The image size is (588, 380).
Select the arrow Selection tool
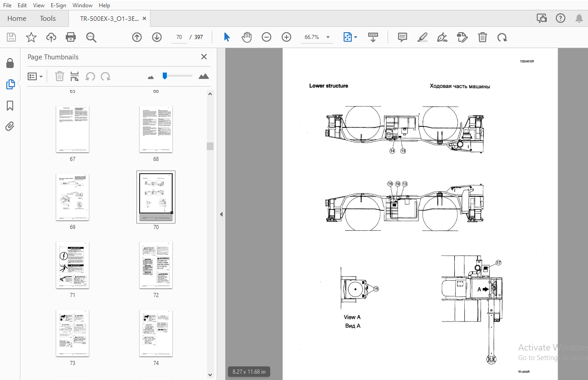click(x=227, y=37)
